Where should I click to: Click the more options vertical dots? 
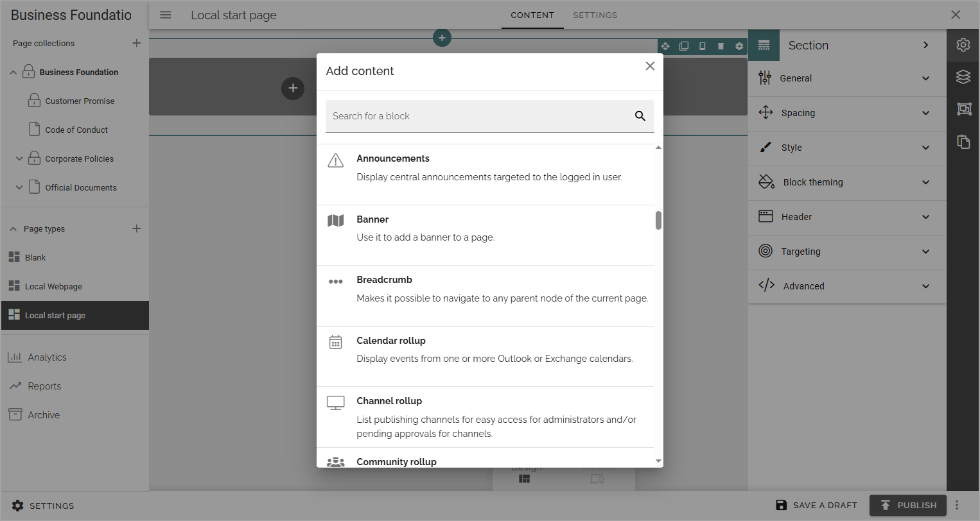(957, 505)
